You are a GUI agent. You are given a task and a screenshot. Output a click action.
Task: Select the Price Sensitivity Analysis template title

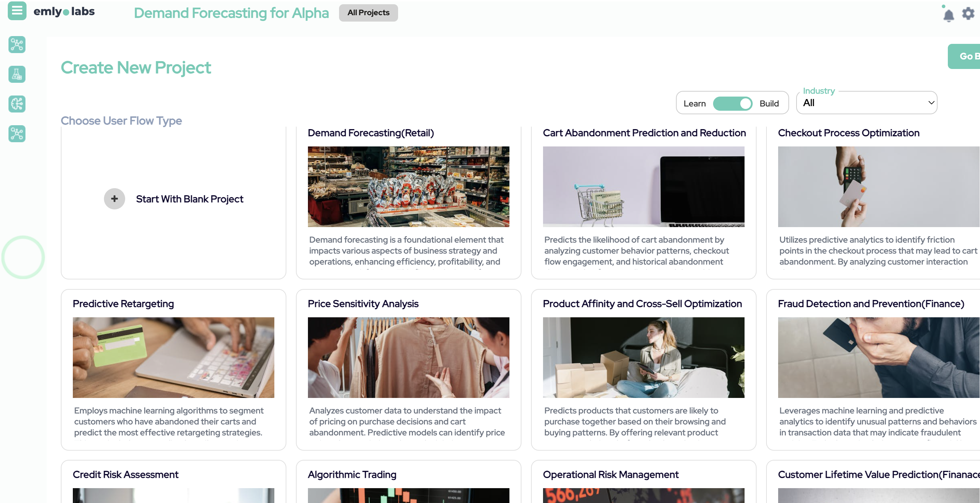coord(363,303)
